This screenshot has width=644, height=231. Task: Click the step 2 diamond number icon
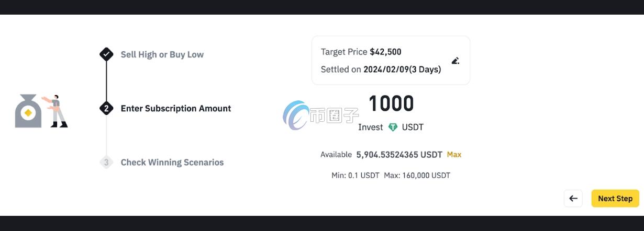click(x=106, y=108)
